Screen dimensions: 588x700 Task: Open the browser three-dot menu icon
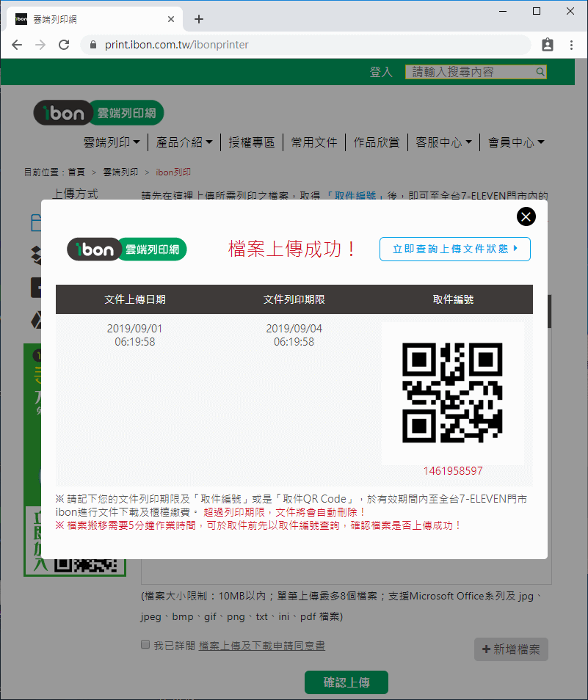click(x=571, y=45)
